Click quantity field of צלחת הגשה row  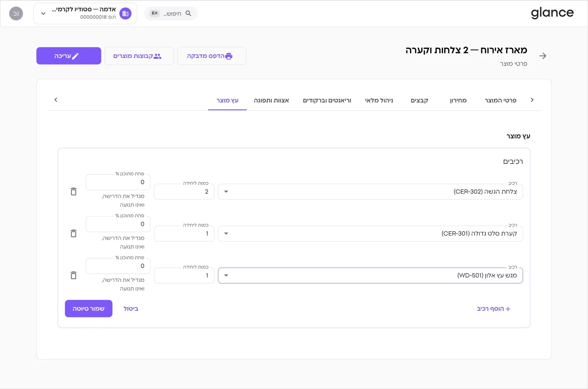pos(184,192)
